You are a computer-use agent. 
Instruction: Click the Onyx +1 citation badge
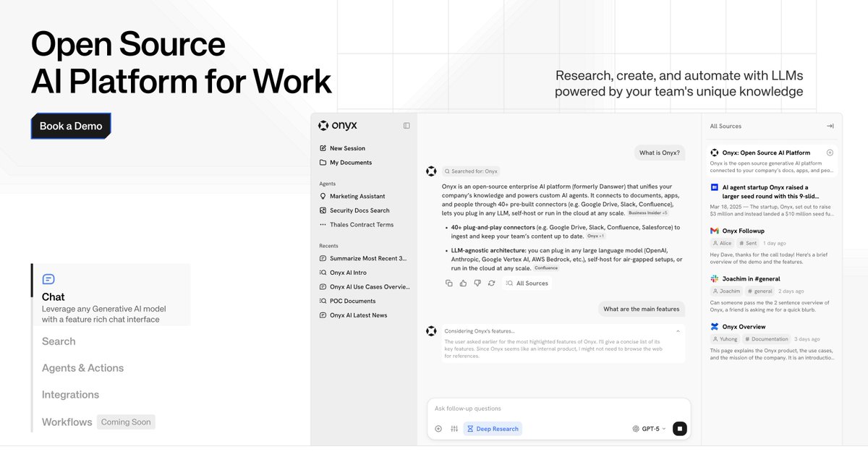tap(595, 236)
